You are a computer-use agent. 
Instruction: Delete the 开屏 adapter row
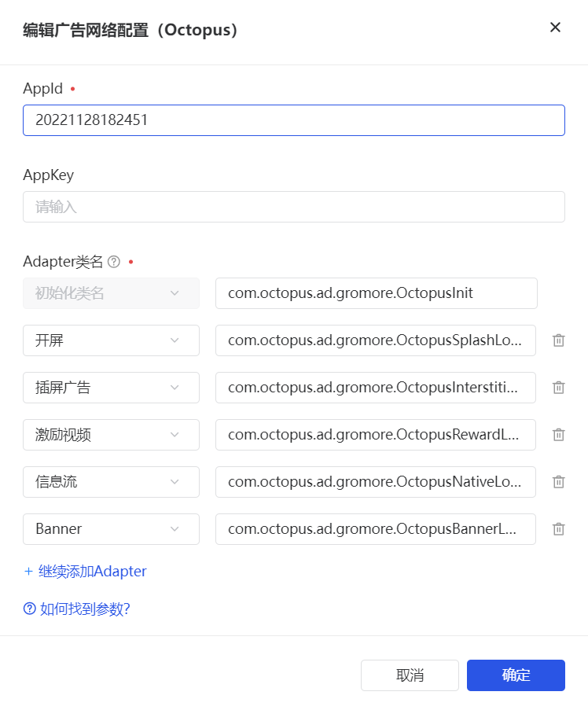tap(558, 340)
